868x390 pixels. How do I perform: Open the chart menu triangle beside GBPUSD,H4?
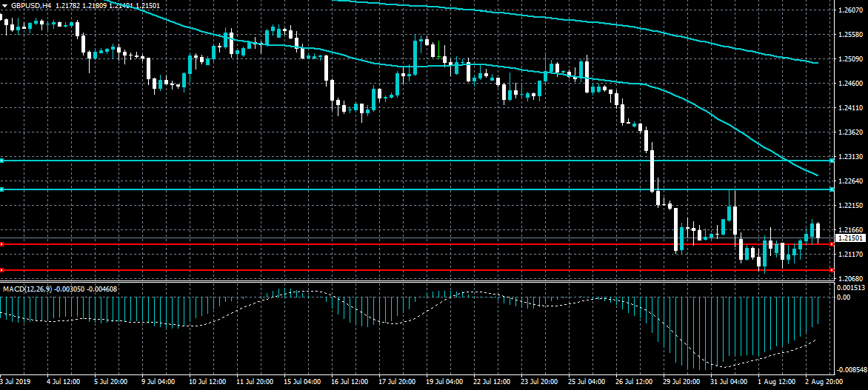5,5
